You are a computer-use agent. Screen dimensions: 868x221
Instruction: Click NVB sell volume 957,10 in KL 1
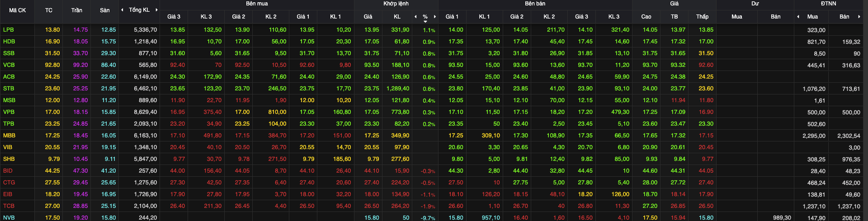coord(491,217)
